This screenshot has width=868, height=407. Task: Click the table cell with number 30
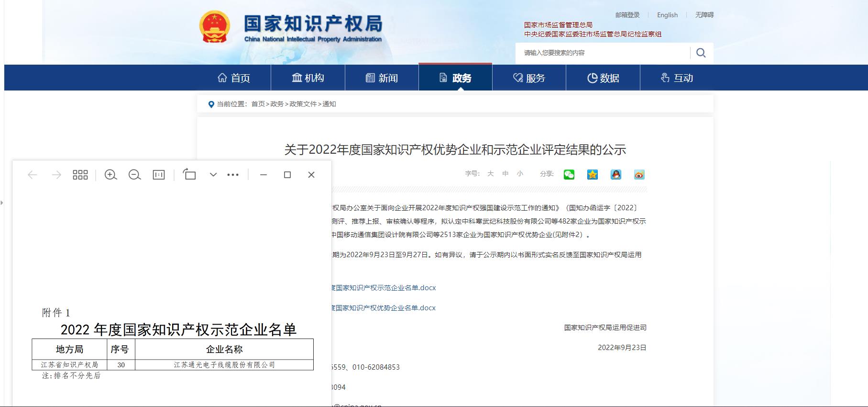click(121, 365)
